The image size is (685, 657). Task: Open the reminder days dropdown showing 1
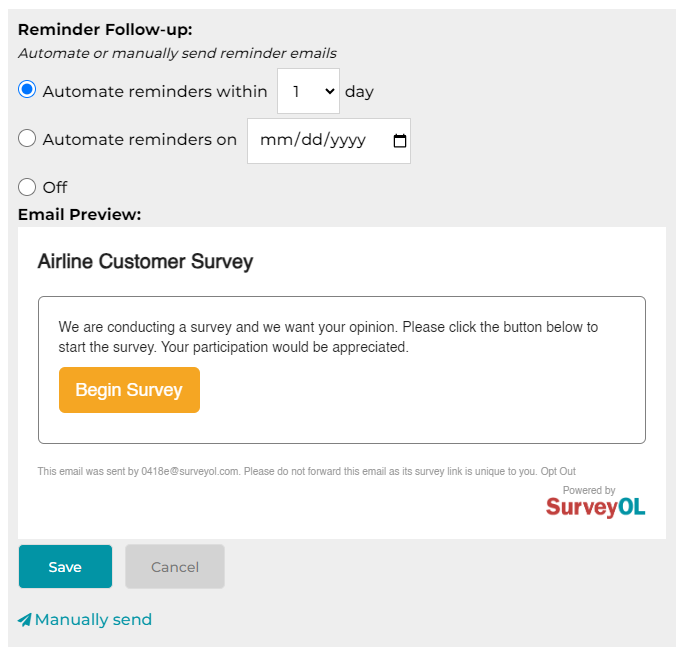[x=308, y=91]
